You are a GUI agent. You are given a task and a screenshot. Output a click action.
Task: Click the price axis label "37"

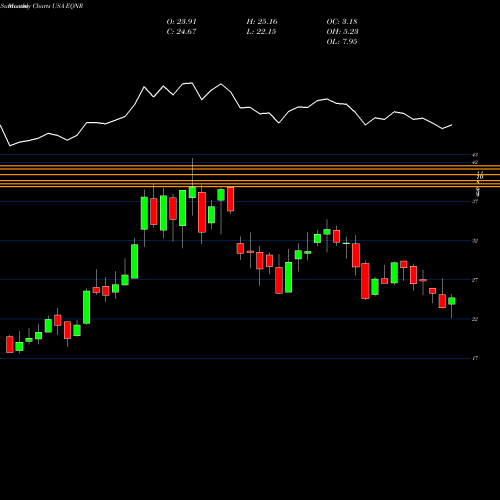click(475, 201)
